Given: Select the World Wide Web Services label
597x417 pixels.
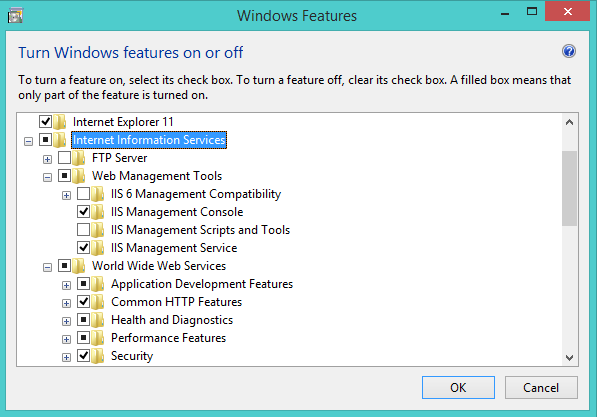Looking at the screenshot, I should coord(159,266).
